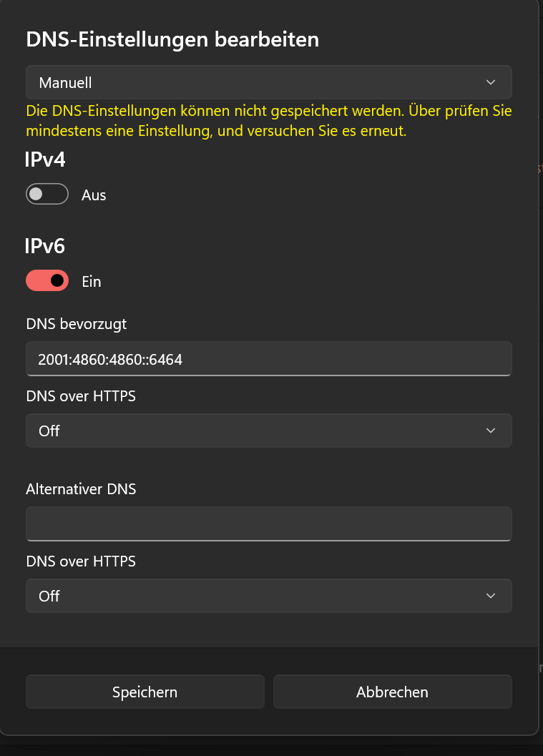Click the chevron icon in the Manuell dropdown
The height and width of the screenshot is (756, 543).
tap(491, 82)
